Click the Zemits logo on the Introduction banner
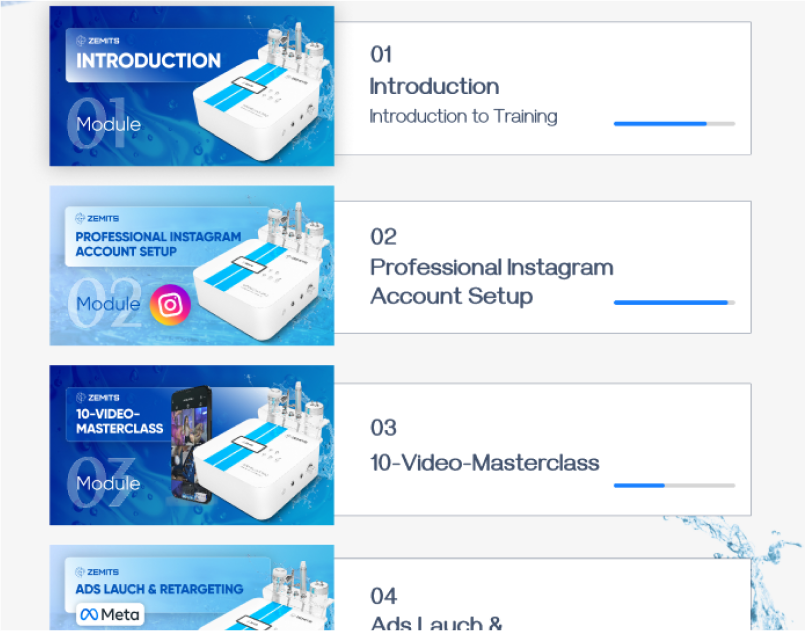 (x=98, y=41)
